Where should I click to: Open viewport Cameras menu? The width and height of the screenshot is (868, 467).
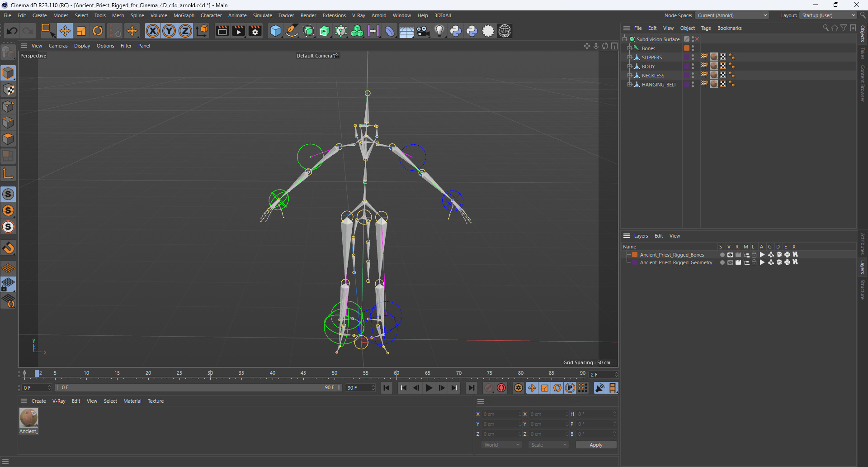[x=58, y=46]
